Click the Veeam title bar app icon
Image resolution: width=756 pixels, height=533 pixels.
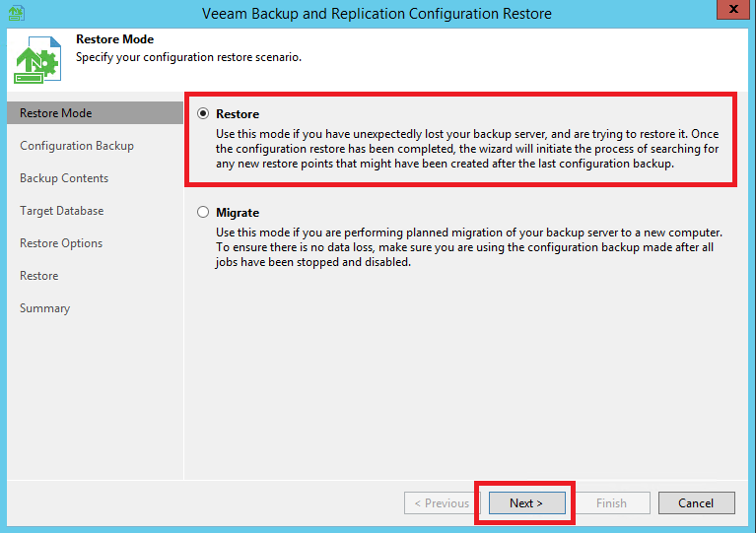pyautogui.click(x=16, y=13)
